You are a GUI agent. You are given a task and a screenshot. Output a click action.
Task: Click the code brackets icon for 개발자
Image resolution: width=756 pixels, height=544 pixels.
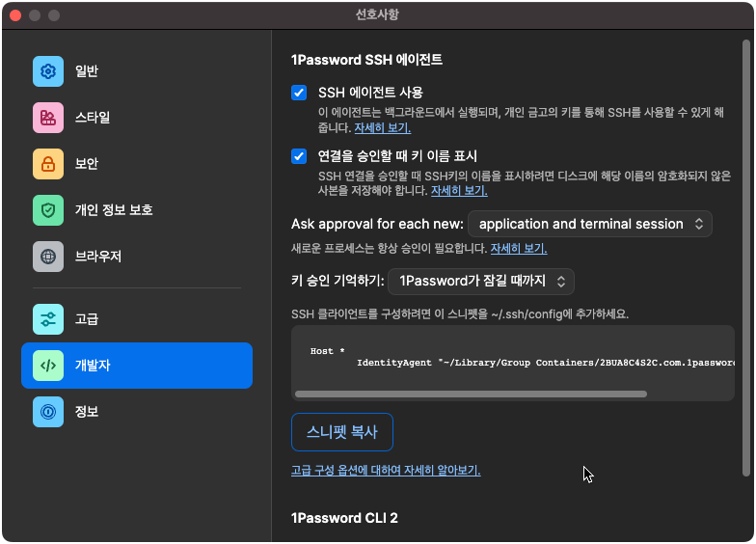48,366
